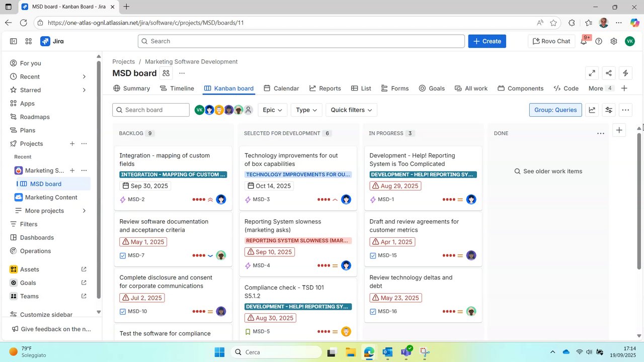Open the Code tab

[x=566, y=88]
